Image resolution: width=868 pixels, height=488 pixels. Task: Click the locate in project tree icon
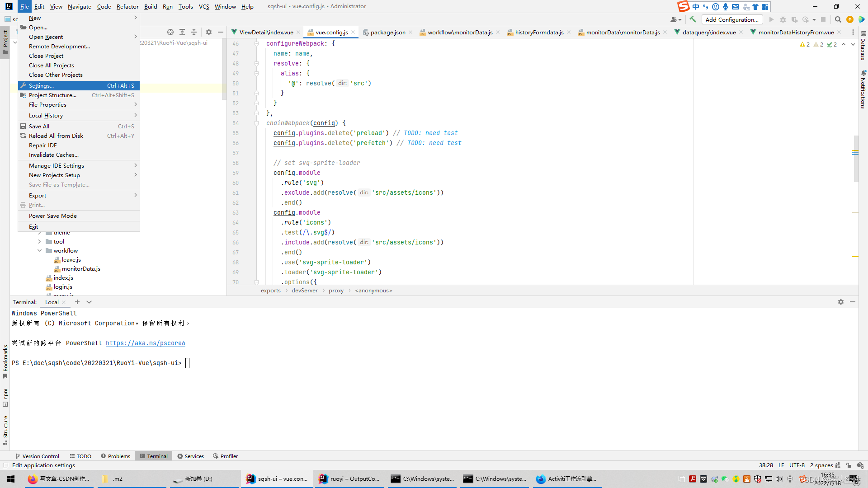[170, 32]
